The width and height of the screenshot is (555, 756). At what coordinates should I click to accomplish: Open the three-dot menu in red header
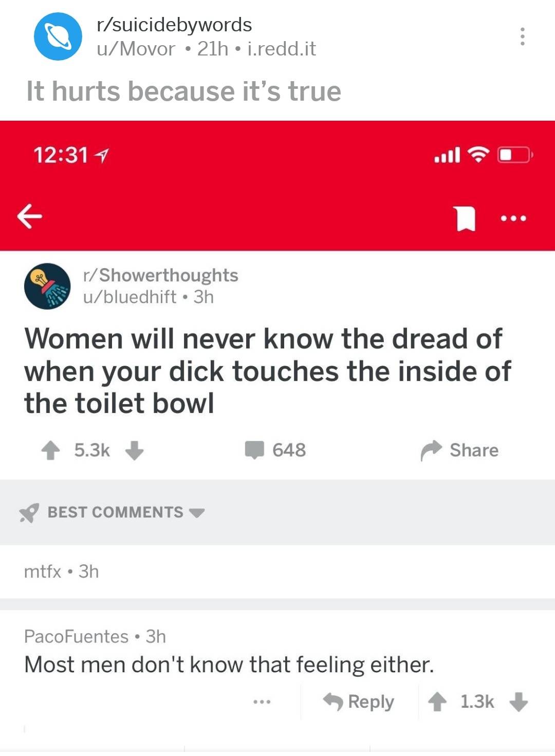click(514, 219)
